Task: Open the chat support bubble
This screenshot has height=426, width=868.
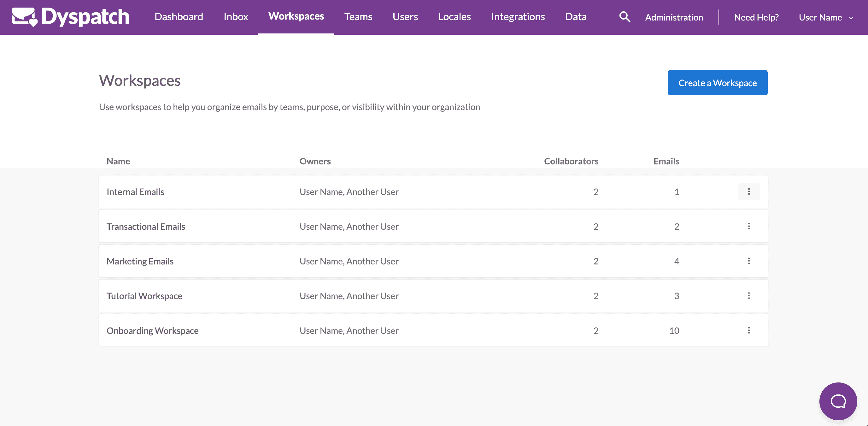Action: tap(838, 401)
